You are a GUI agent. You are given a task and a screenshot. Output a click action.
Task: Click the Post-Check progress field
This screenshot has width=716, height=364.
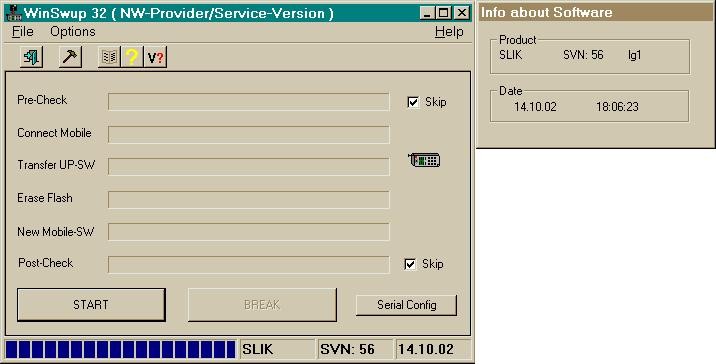pos(249,265)
